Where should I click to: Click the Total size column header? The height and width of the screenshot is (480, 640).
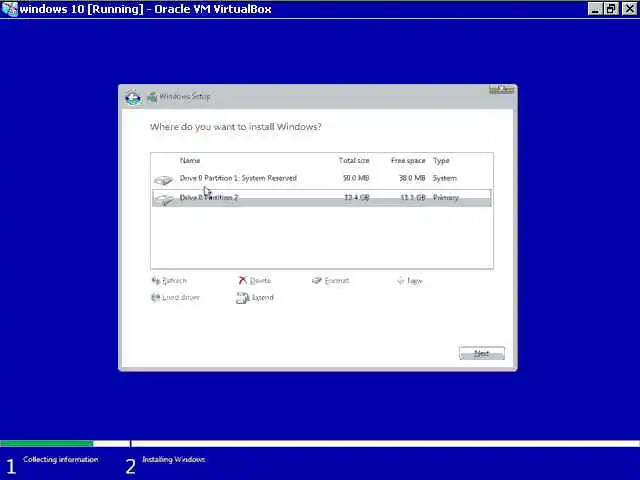coord(354,161)
